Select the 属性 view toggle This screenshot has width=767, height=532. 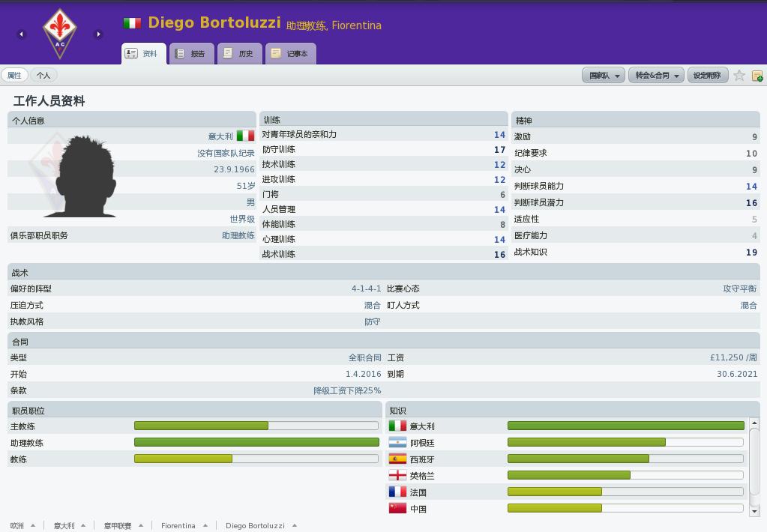pyautogui.click(x=14, y=75)
